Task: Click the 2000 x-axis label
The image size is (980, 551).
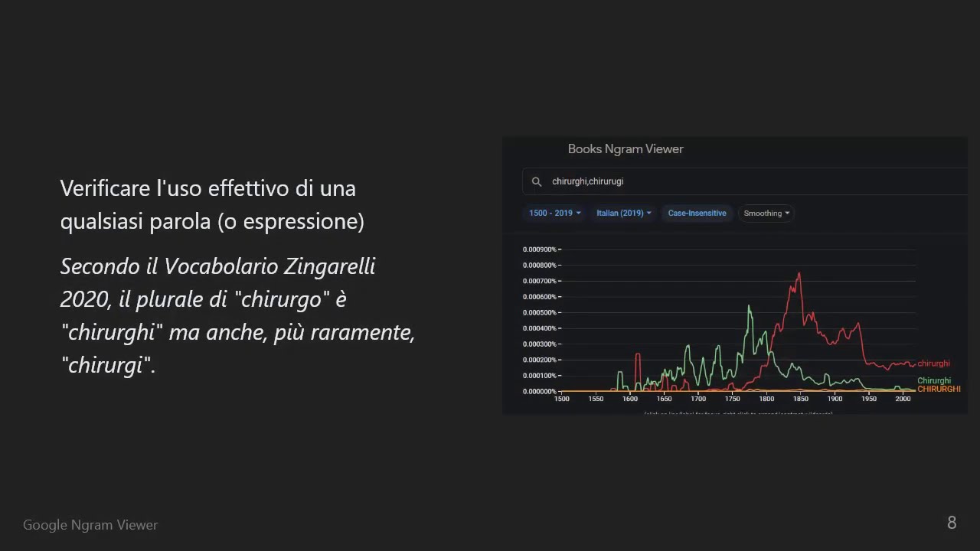Action: pyautogui.click(x=903, y=399)
